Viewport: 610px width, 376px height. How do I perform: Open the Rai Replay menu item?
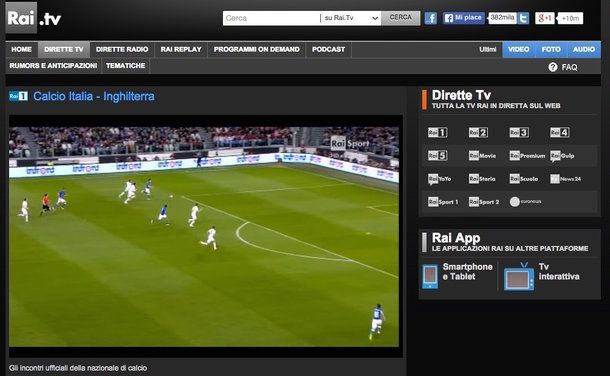click(181, 49)
